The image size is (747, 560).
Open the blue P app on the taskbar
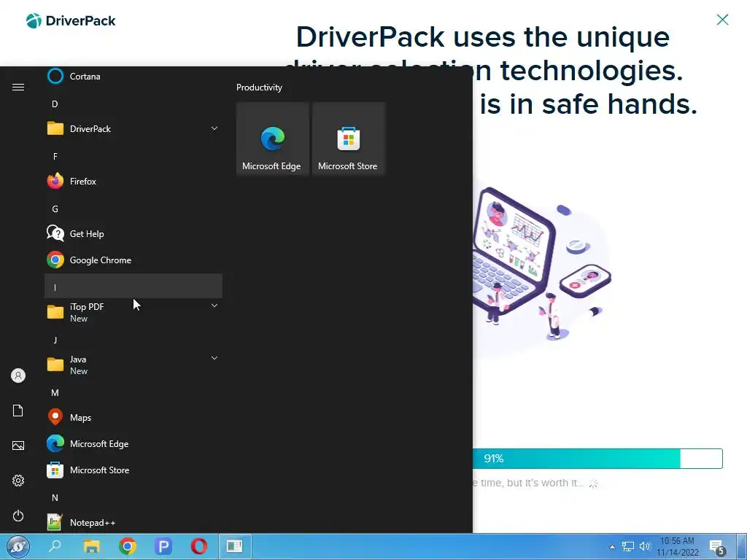click(163, 546)
